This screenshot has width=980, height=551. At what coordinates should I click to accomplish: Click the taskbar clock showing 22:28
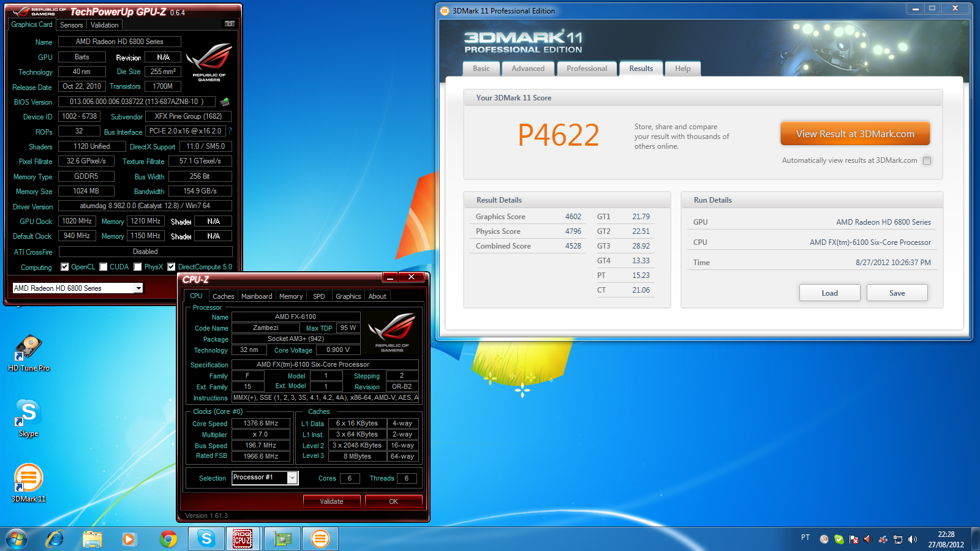click(x=946, y=539)
